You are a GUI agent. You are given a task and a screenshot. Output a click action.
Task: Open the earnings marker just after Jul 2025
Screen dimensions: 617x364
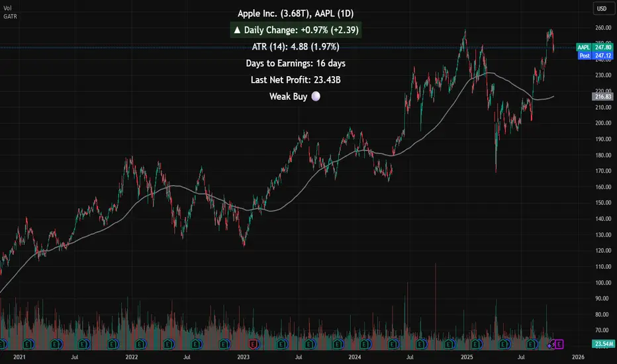tap(532, 345)
